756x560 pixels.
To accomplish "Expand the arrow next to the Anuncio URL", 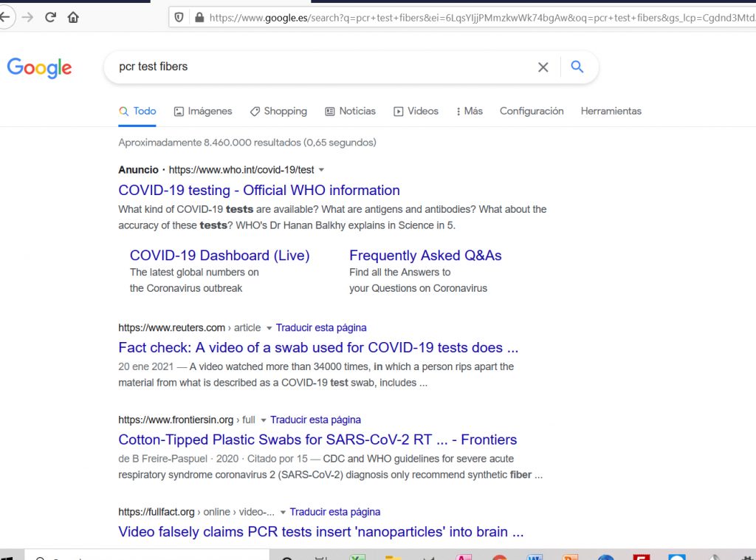I will tap(320, 169).
